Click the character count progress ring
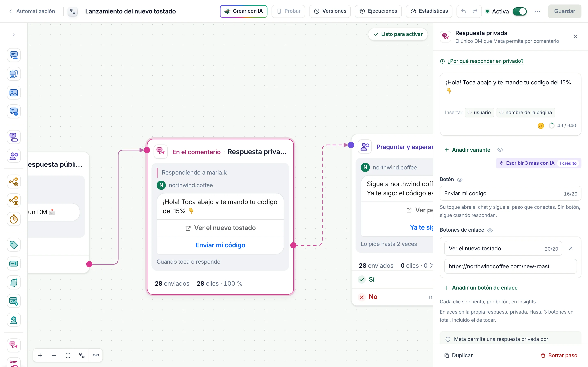 (x=551, y=125)
